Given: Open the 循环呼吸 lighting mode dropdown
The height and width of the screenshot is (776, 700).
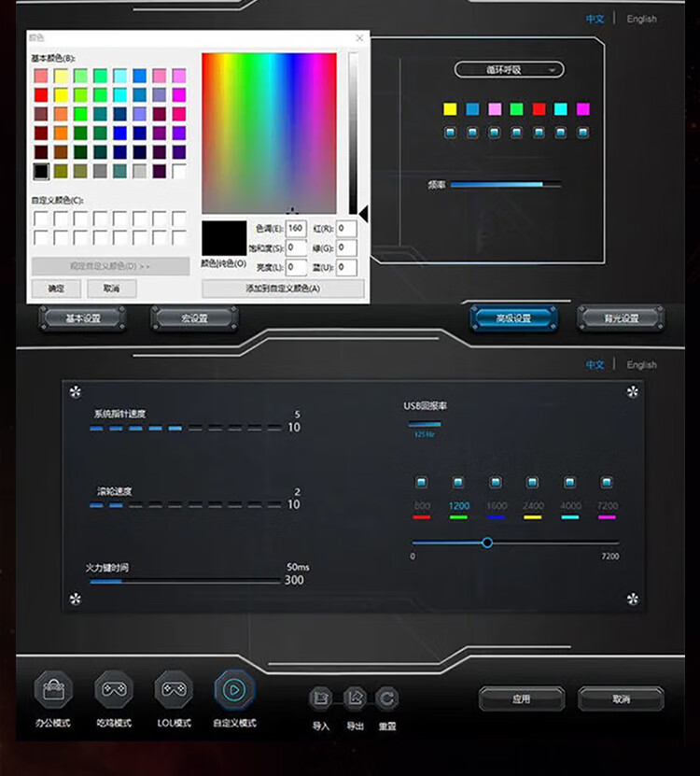Looking at the screenshot, I should (509, 70).
